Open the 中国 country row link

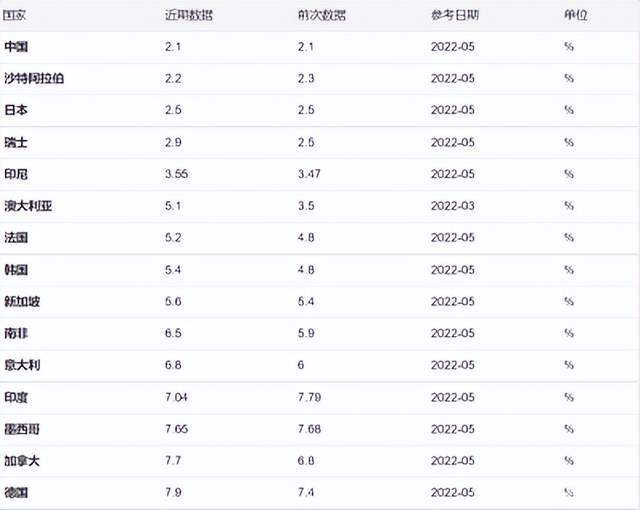[x=16, y=47]
